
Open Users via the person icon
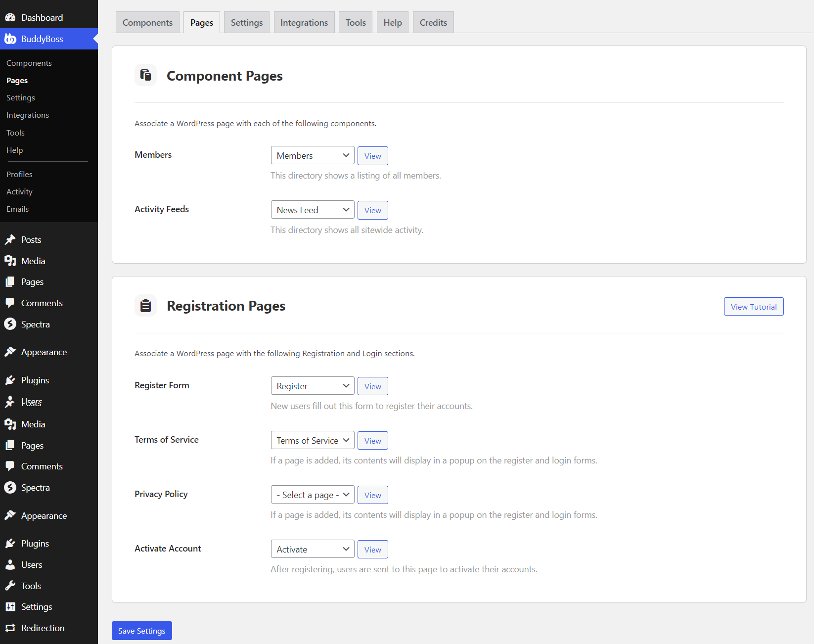(10, 402)
